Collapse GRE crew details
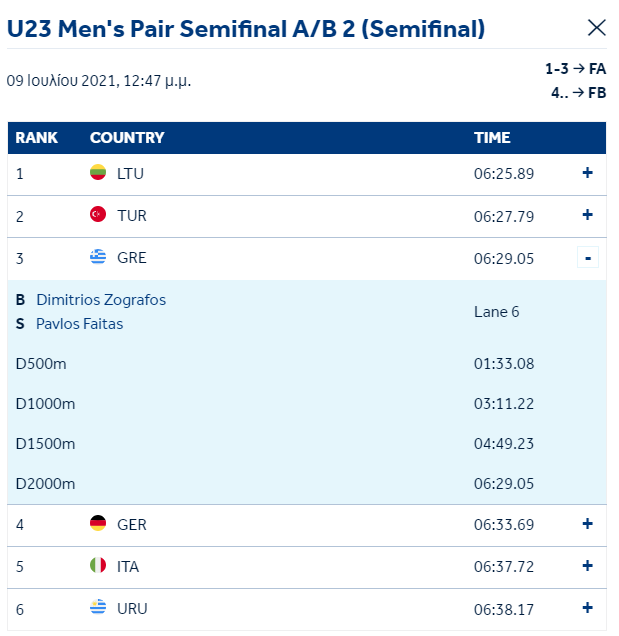 587,258
